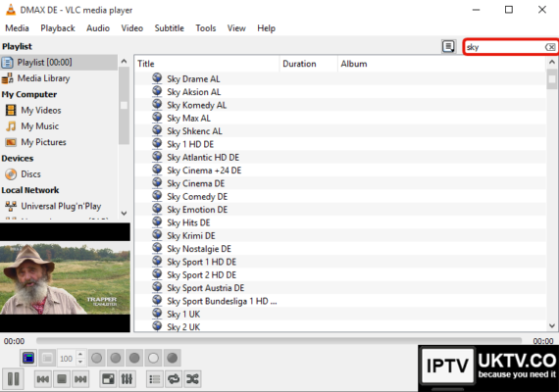Open the Media menu
This screenshot has width=559, height=392.
pos(17,28)
